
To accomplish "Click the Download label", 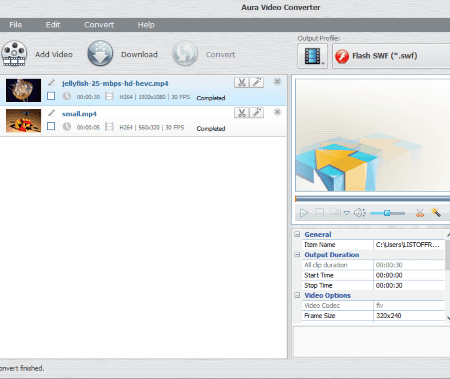I will (139, 54).
